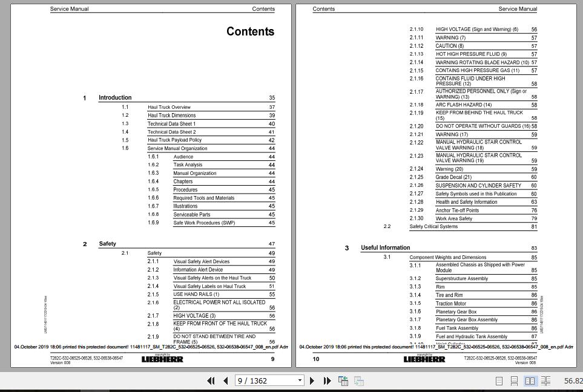Click the Serviceable Parts entry
This screenshot has height=392, width=583.
pyautogui.click(x=192, y=214)
